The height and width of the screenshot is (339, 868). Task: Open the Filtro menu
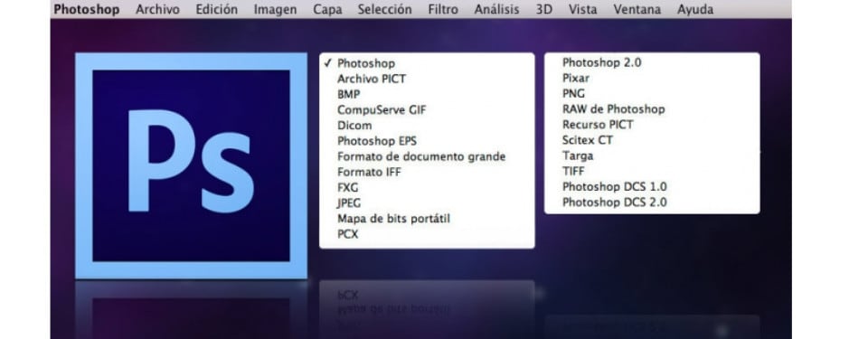point(443,9)
